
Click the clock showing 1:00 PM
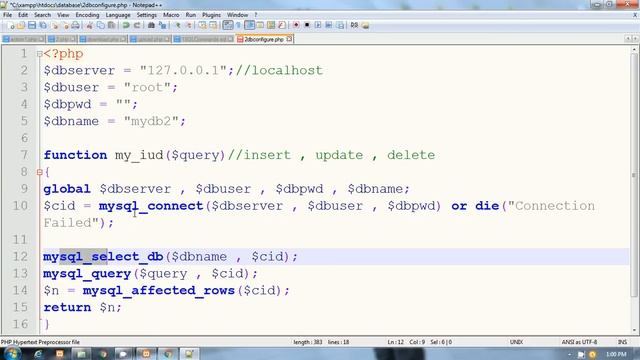pos(616,354)
